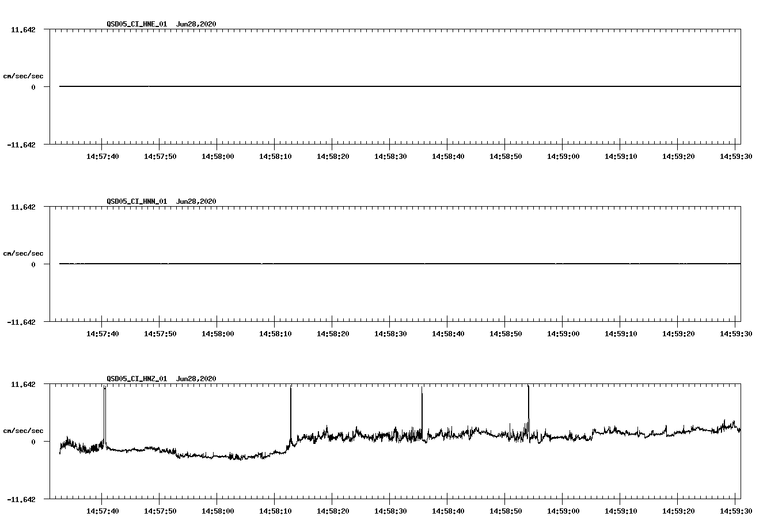Click the 14:58:50 time label under HNN plot
782x532 pixels.
506,333
